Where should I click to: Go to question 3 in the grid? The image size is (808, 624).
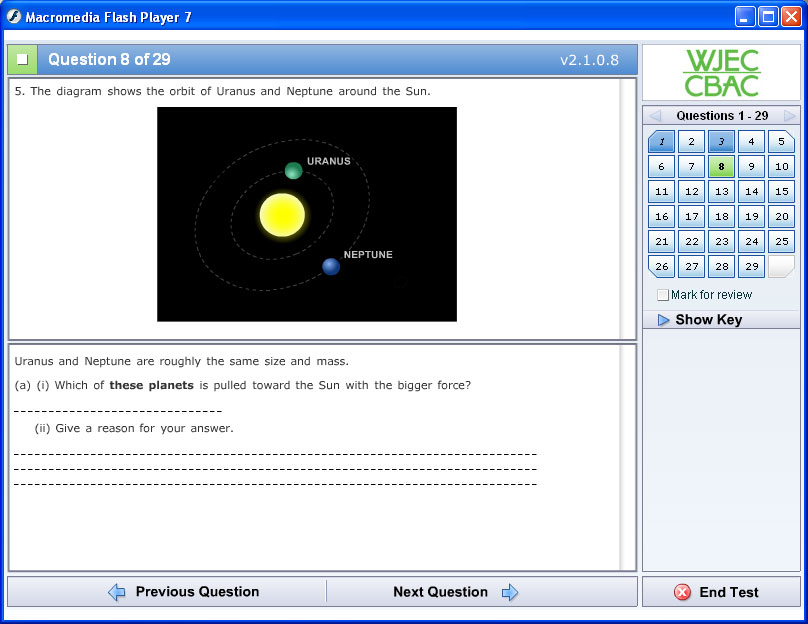pos(721,141)
